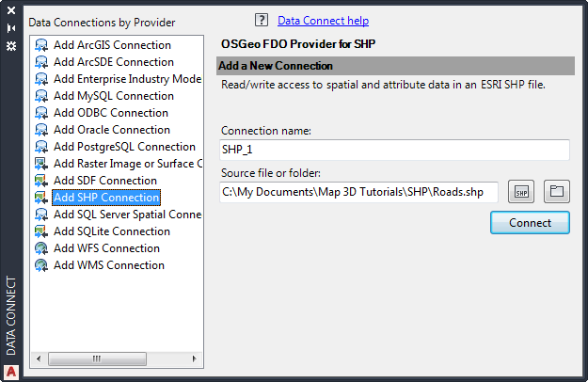Image resolution: width=588 pixels, height=382 pixels.
Task: Pick Add SDF Connection
Action: tap(104, 181)
